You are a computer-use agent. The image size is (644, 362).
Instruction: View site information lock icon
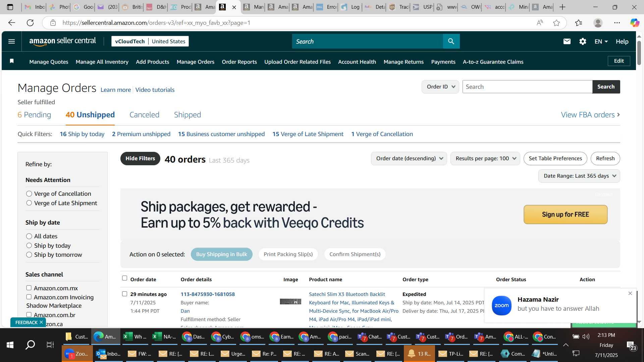coord(53,23)
